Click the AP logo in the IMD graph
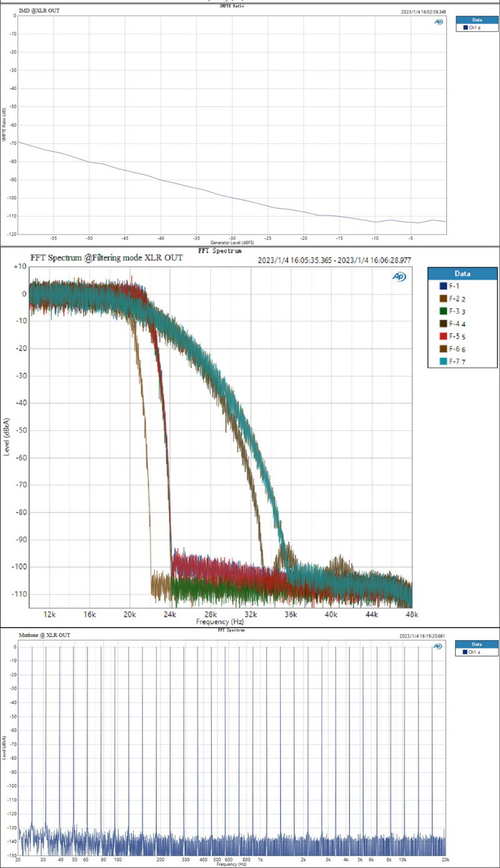The height and width of the screenshot is (868, 500). 438,22
